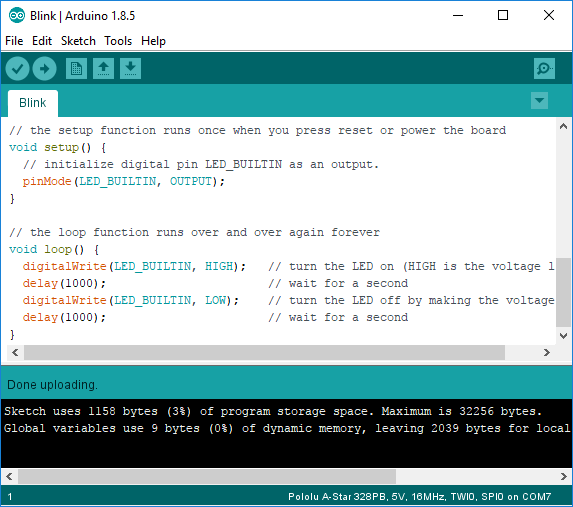Image resolution: width=573 pixels, height=507 pixels.
Task: Click the editor scroll up arrow
Action: [563, 126]
